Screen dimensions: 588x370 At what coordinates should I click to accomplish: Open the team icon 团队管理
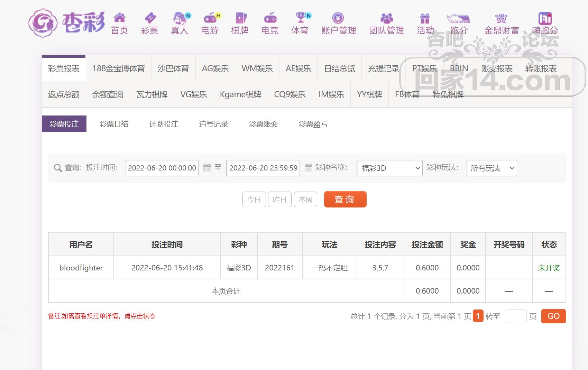pyautogui.click(x=386, y=17)
